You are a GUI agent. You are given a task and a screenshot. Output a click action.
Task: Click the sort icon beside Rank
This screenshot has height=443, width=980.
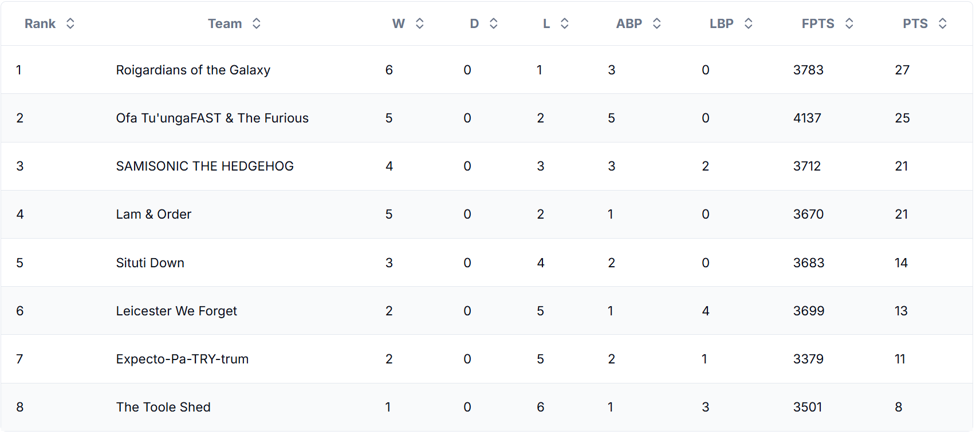(70, 23)
